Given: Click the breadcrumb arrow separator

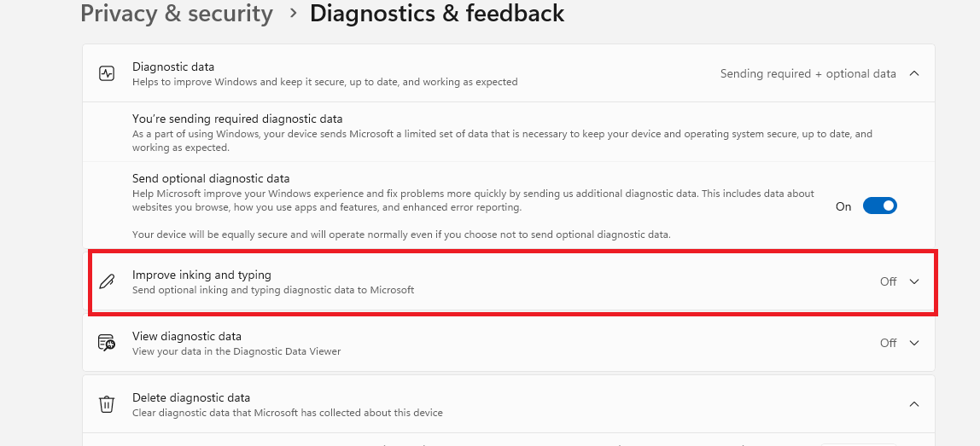Looking at the screenshot, I should click(x=293, y=14).
